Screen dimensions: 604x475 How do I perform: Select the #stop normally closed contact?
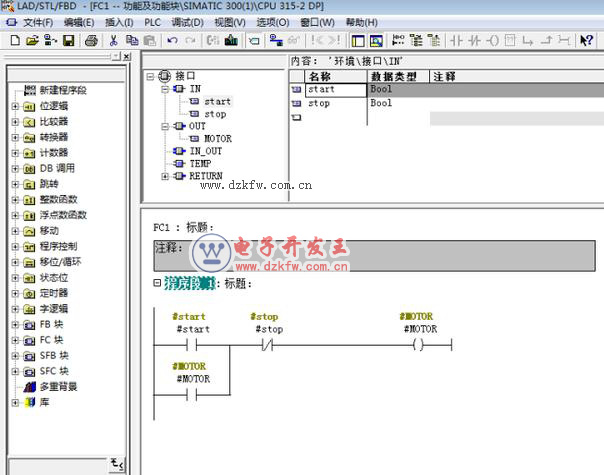click(268, 344)
